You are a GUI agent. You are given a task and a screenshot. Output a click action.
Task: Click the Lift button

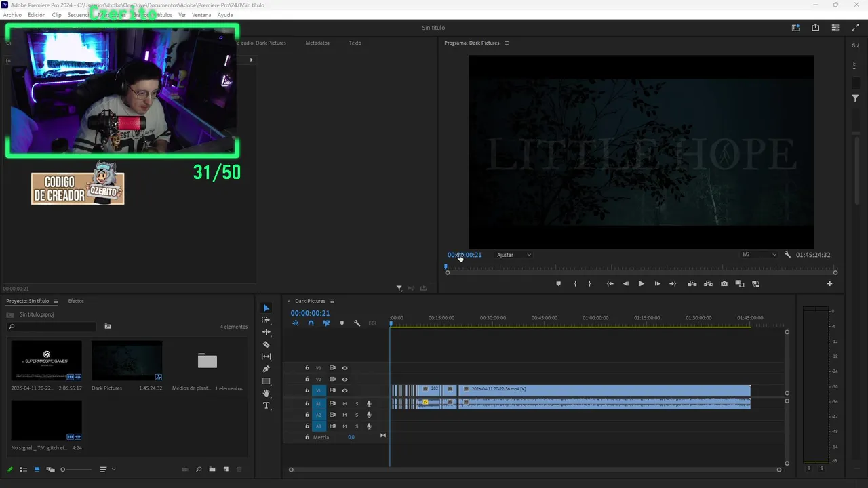(x=692, y=284)
